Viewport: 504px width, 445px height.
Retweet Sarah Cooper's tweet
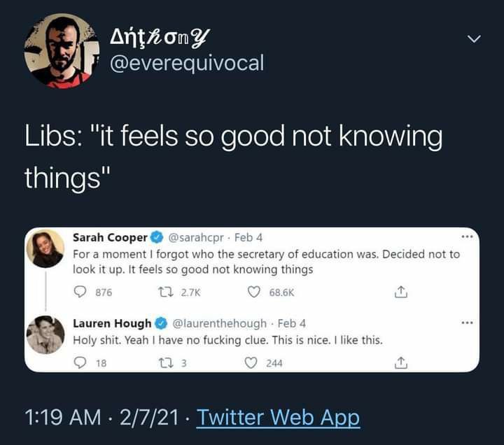[x=181, y=292]
